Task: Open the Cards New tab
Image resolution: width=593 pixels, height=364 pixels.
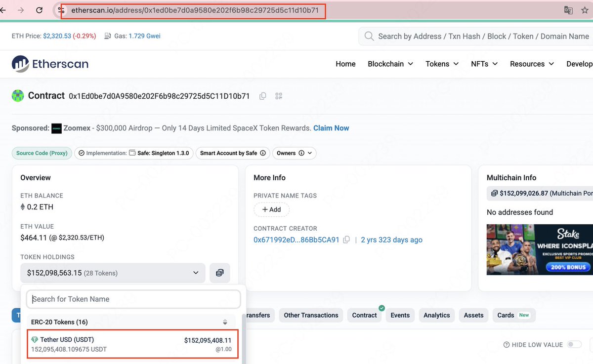Action: click(514, 315)
